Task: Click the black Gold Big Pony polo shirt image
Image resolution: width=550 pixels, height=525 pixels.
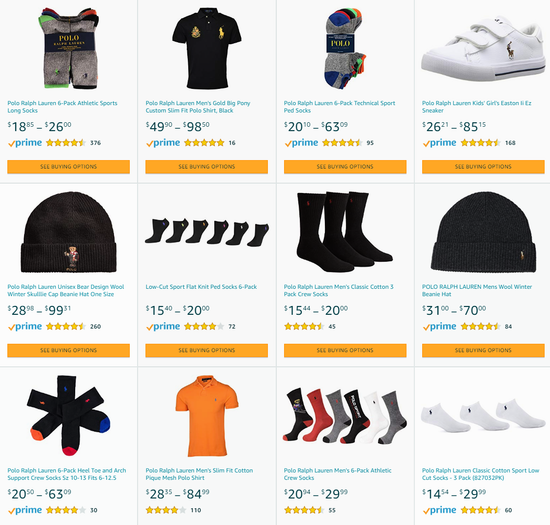Action: (x=207, y=48)
